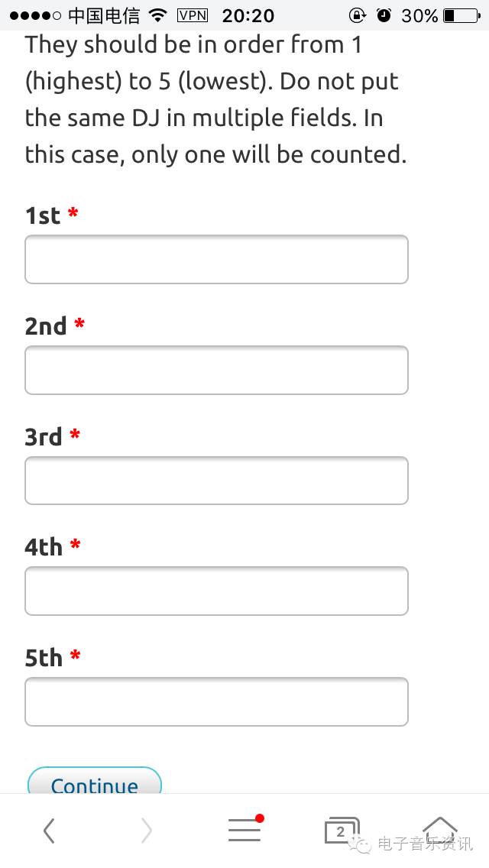Tap the VPN indicator badge

[192, 15]
